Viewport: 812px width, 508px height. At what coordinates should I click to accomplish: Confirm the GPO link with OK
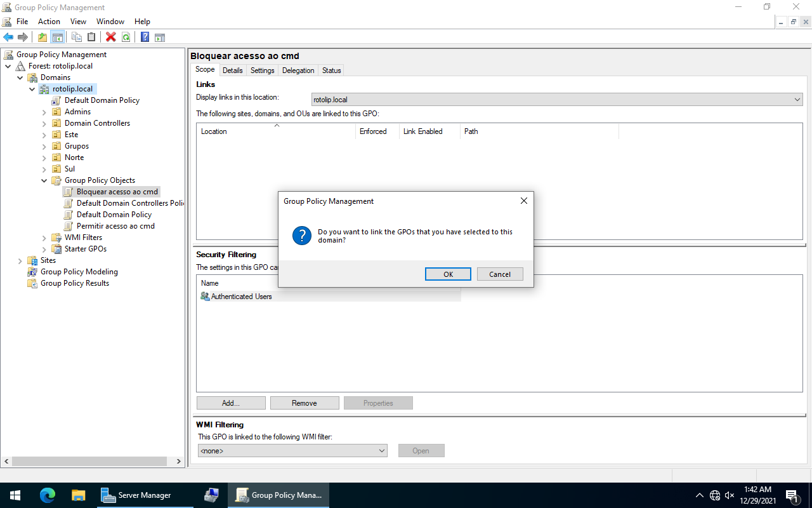tap(448, 274)
